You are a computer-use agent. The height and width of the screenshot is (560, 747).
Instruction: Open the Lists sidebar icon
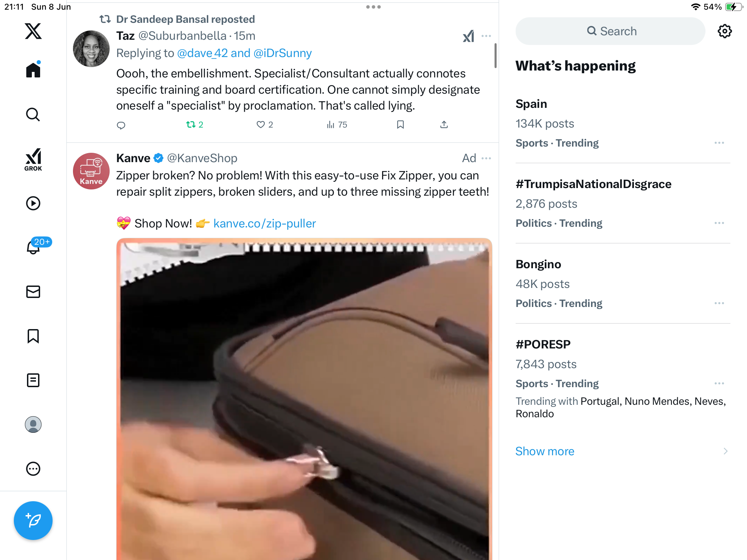33,380
